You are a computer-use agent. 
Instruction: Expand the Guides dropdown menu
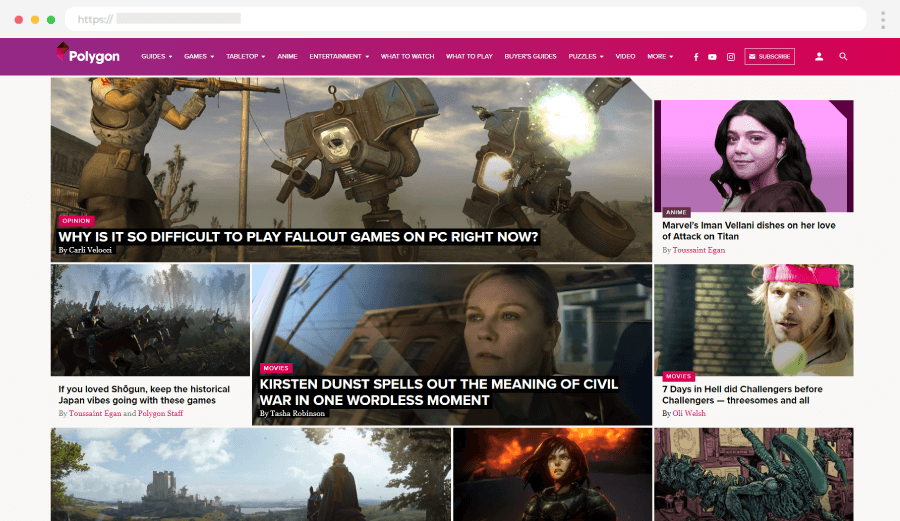coord(157,56)
